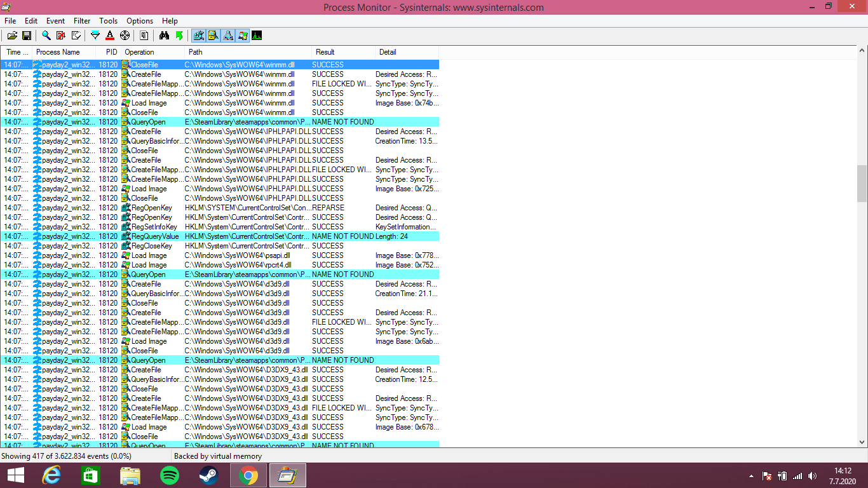Open the Highlight dialog with red A icon
The height and width of the screenshot is (488, 868).
[x=110, y=36]
